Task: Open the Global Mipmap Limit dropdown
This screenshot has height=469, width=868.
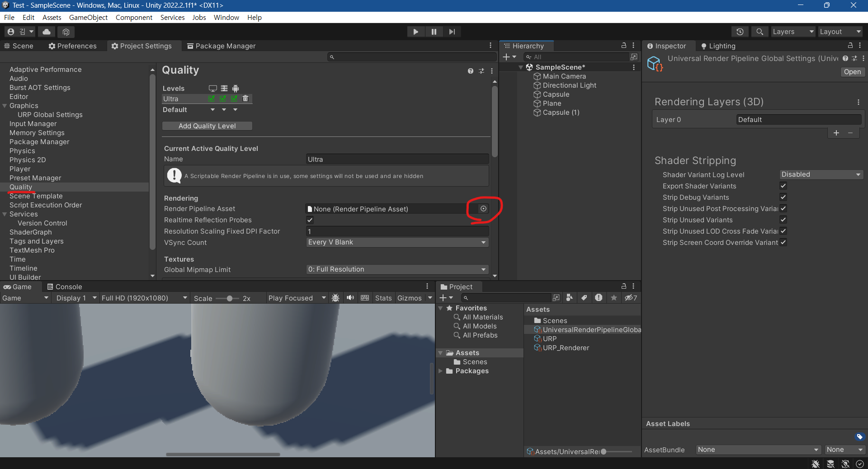Action: click(x=397, y=269)
